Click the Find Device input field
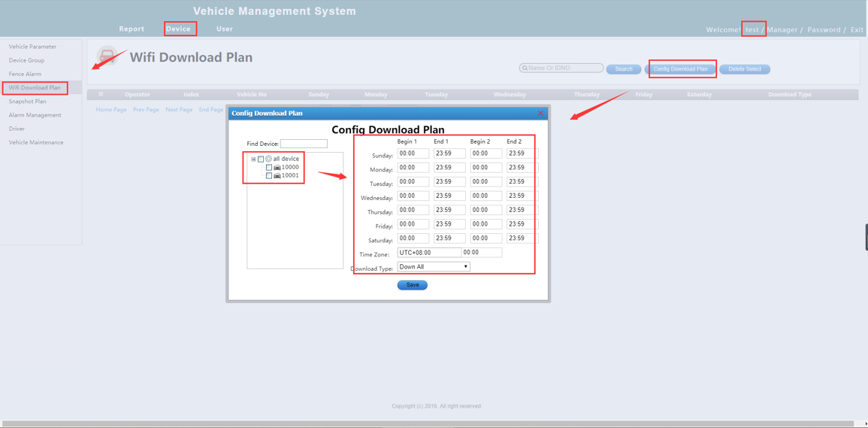The image size is (868, 428). pyautogui.click(x=304, y=144)
